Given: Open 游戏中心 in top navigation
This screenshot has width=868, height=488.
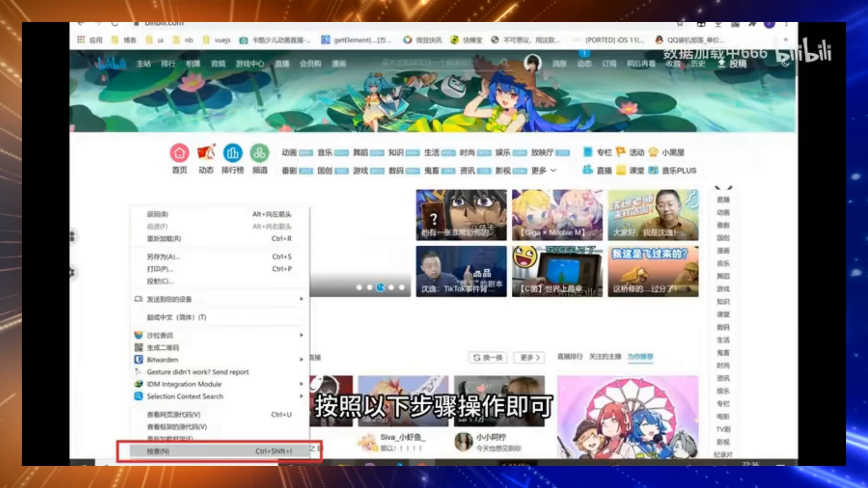Looking at the screenshot, I should point(250,64).
